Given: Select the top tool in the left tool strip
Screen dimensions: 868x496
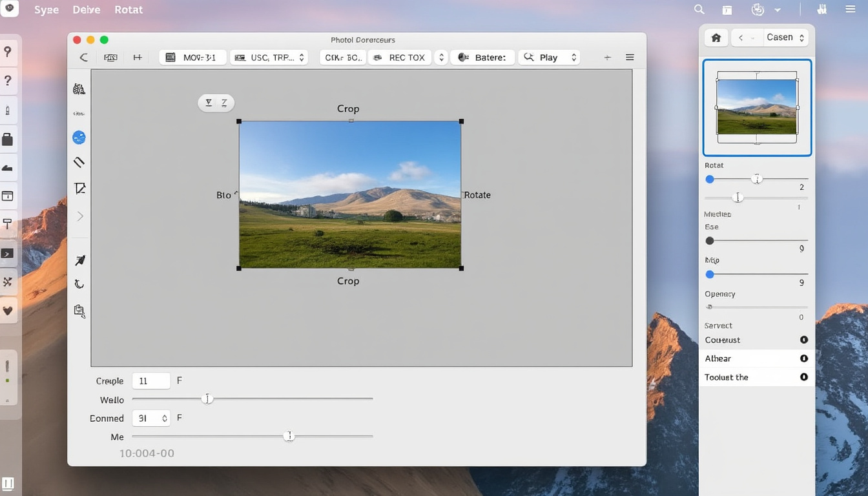Looking at the screenshot, I should click(79, 89).
